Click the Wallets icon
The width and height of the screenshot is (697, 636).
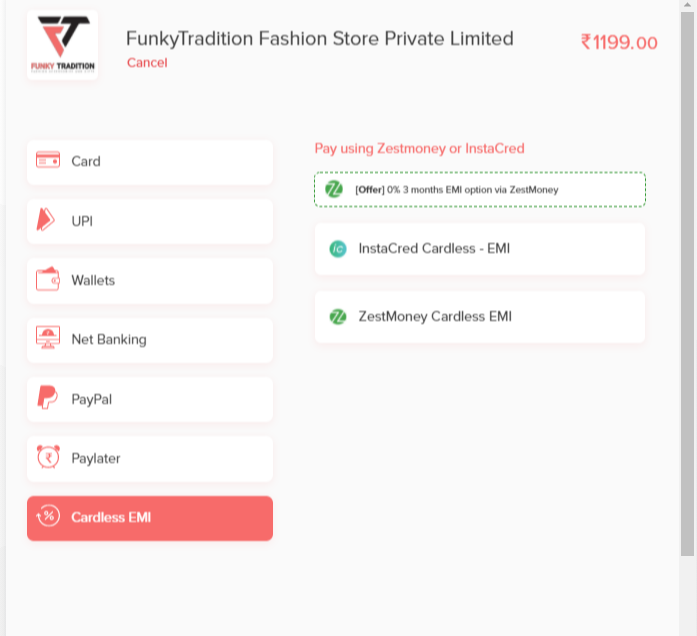coord(47,279)
